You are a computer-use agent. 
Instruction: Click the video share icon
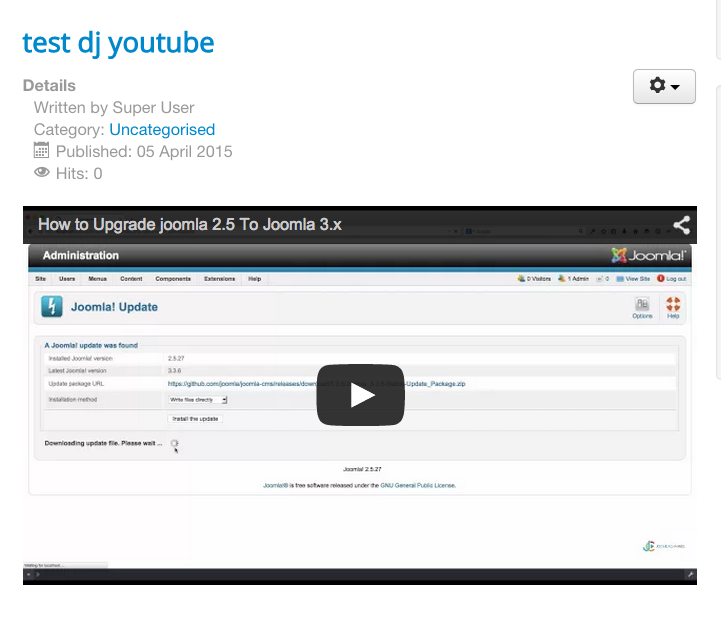[x=681, y=225]
